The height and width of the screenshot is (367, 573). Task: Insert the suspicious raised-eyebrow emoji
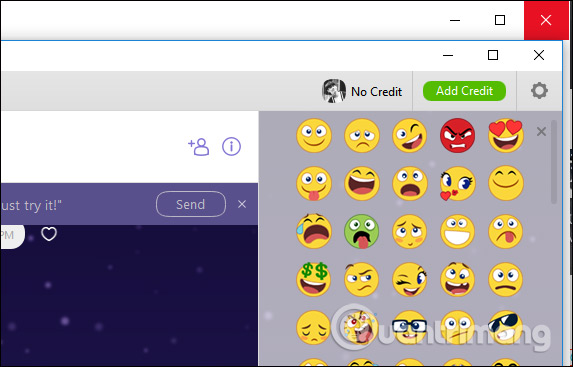coord(362,279)
